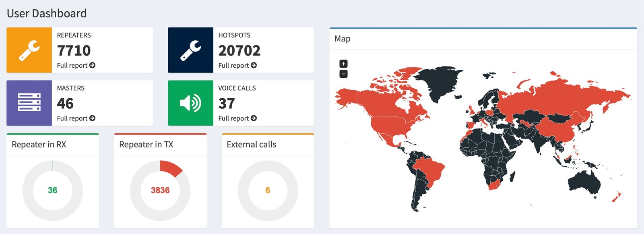Click the masters count 46

tap(65, 104)
